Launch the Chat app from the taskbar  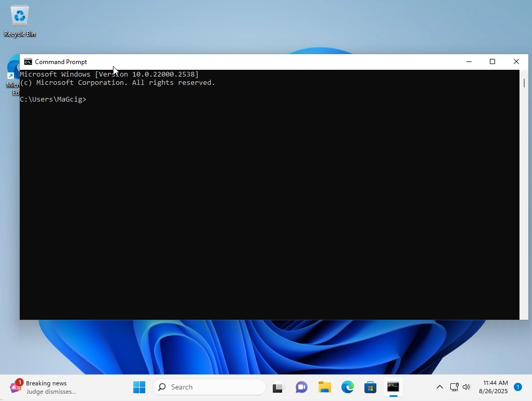tap(301, 387)
